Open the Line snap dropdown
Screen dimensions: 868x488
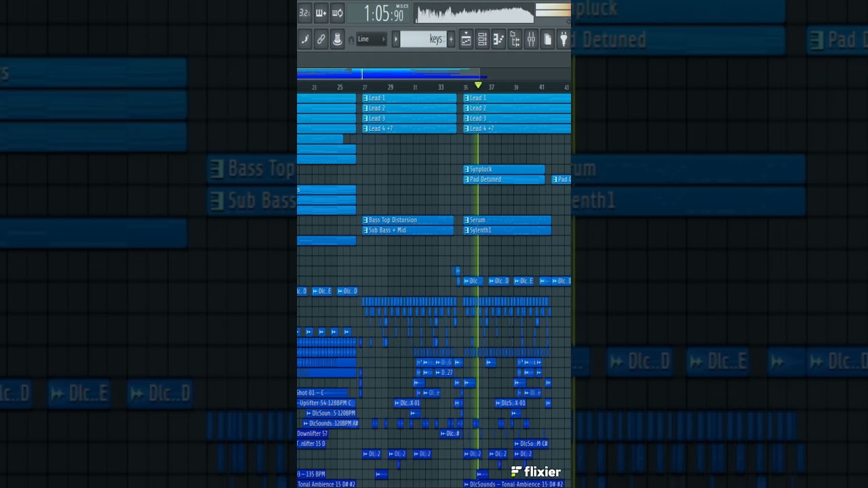[x=372, y=39]
